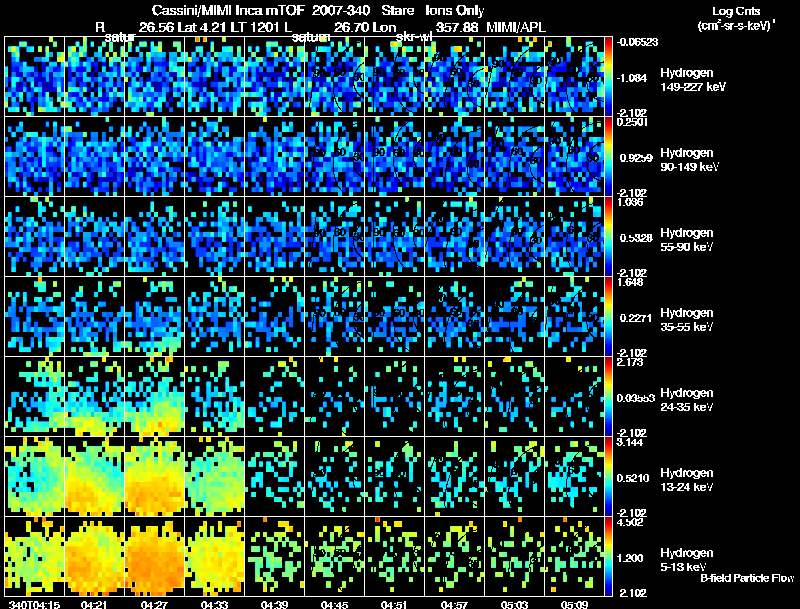Select the Hydrogen 5-13 keV panel at 04:57

click(x=455, y=556)
